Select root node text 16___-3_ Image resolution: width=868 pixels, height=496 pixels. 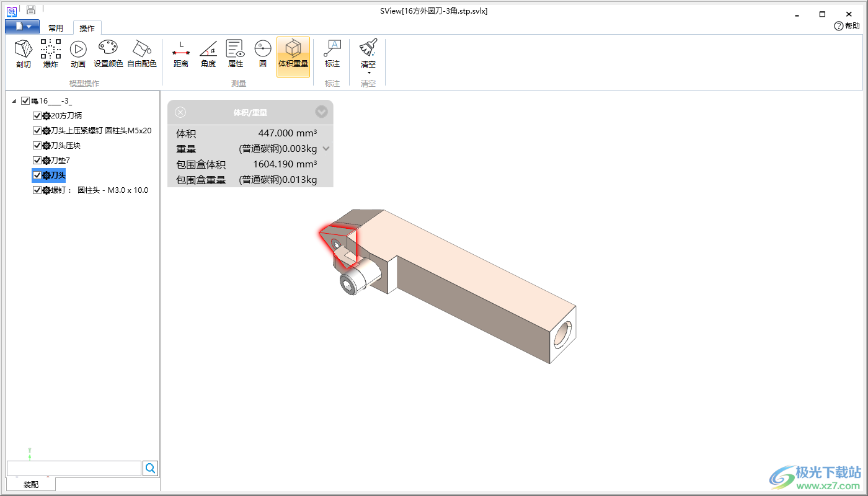(55, 100)
